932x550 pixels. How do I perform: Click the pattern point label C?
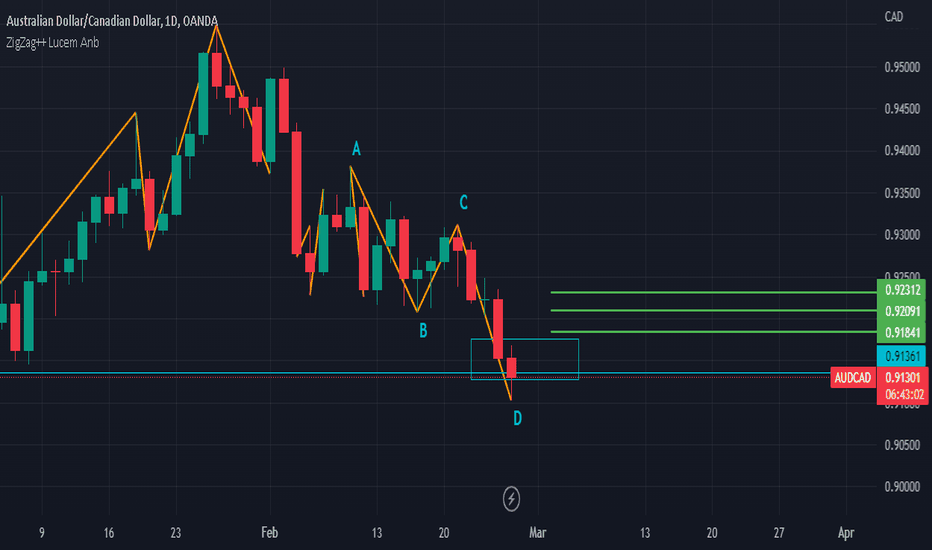pyautogui.click(x=464, y=203)
